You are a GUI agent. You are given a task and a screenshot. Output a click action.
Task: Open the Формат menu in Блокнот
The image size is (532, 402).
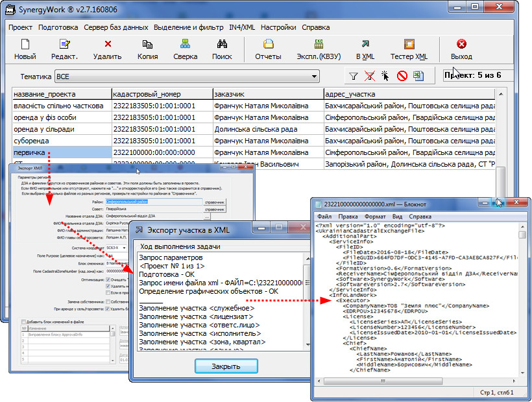click(375, 217)
